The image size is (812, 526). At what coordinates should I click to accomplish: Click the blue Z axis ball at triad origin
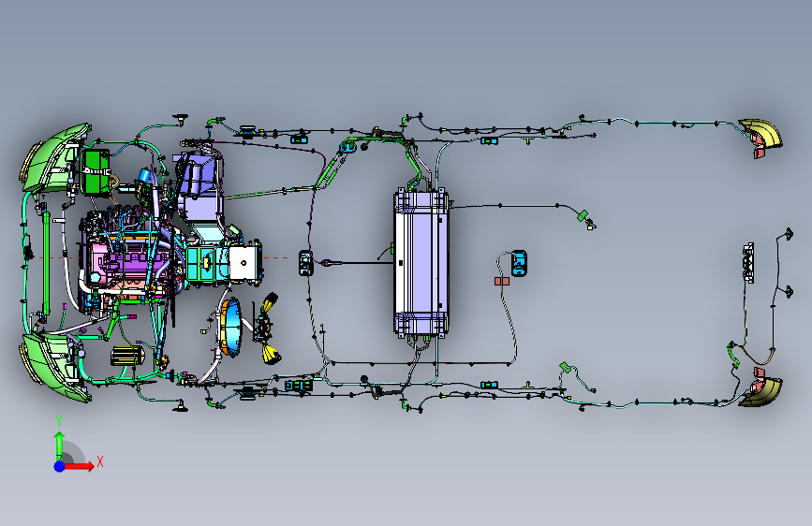click(59, 466)
